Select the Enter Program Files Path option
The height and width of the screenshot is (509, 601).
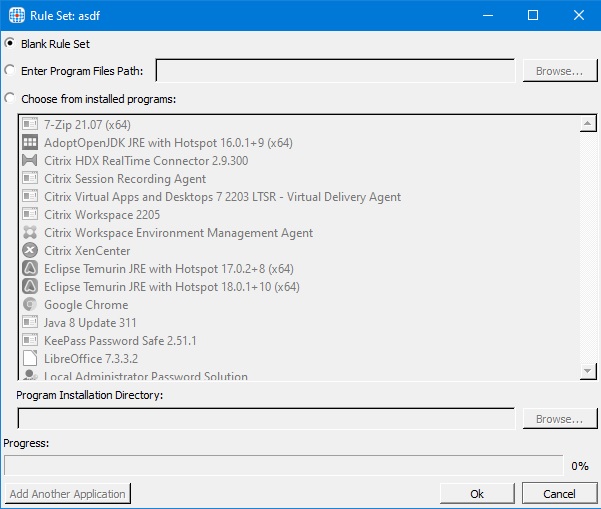[10, 70]
